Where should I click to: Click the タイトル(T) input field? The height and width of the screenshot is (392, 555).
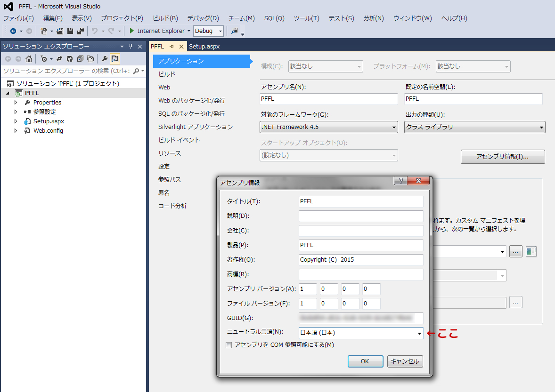click(361, 201)
